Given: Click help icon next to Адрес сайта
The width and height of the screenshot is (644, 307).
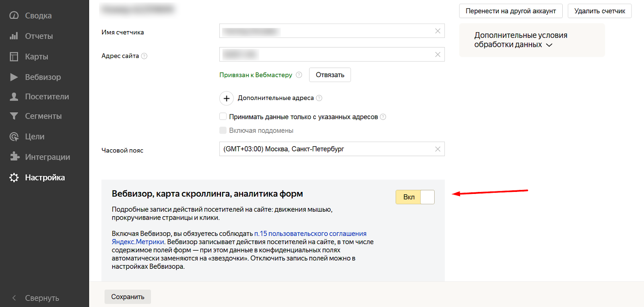Looking at the screenshot, I should pos(144,56).
